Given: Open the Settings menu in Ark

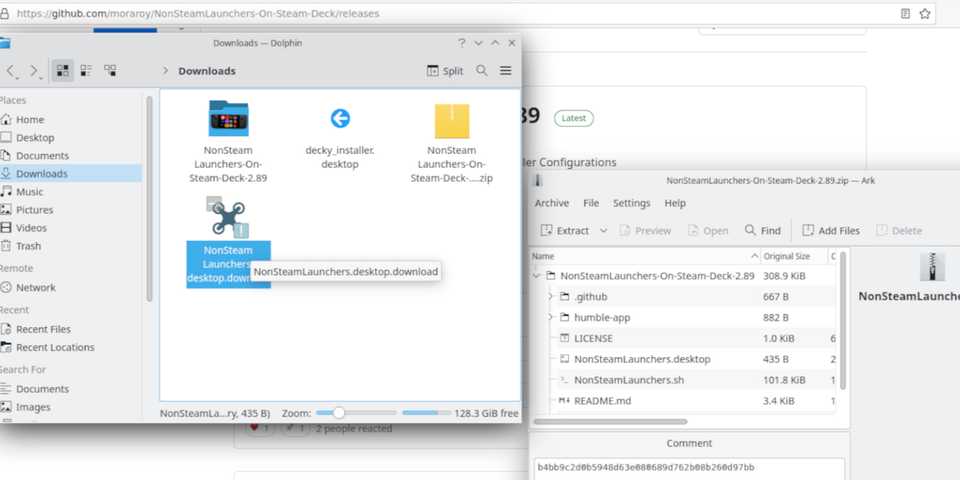Looking at the screenshot, I should (x=631, y=203).
